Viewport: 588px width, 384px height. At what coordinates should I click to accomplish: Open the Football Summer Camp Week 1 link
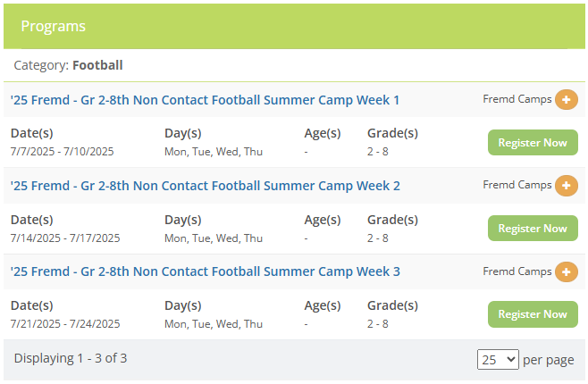click(205, 100)
